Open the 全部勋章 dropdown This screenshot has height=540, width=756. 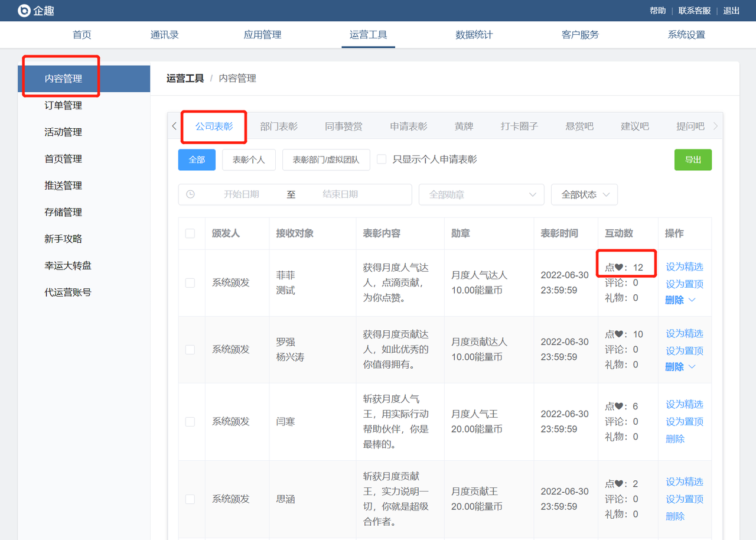[x=481, y=194]
